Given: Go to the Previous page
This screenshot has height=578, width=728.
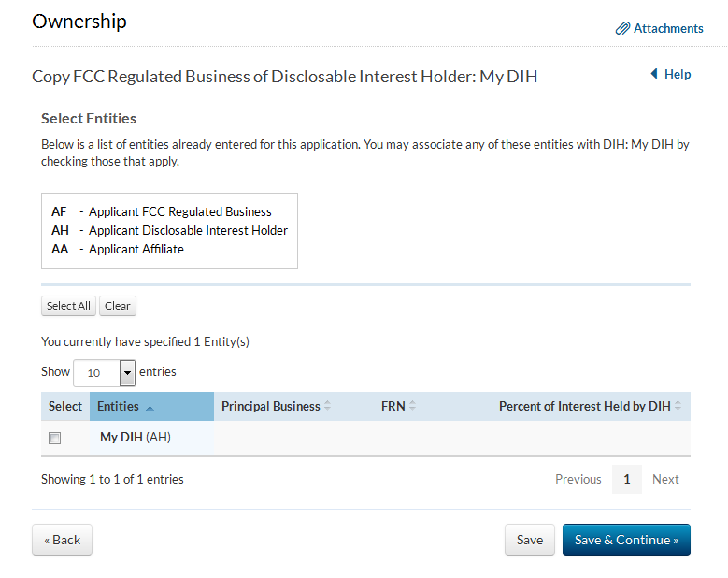Looking at the screenshot, I should click(578, 479).
